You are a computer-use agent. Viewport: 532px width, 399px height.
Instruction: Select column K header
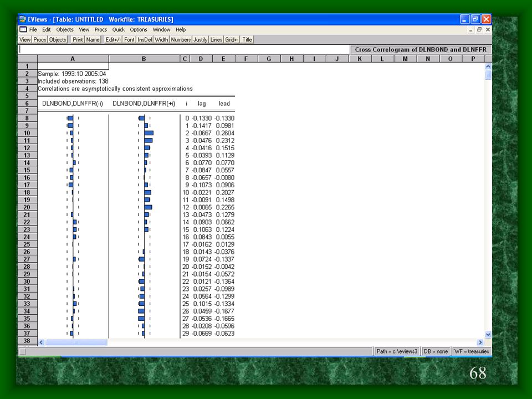pyautogui.click(x=360, y=59)
